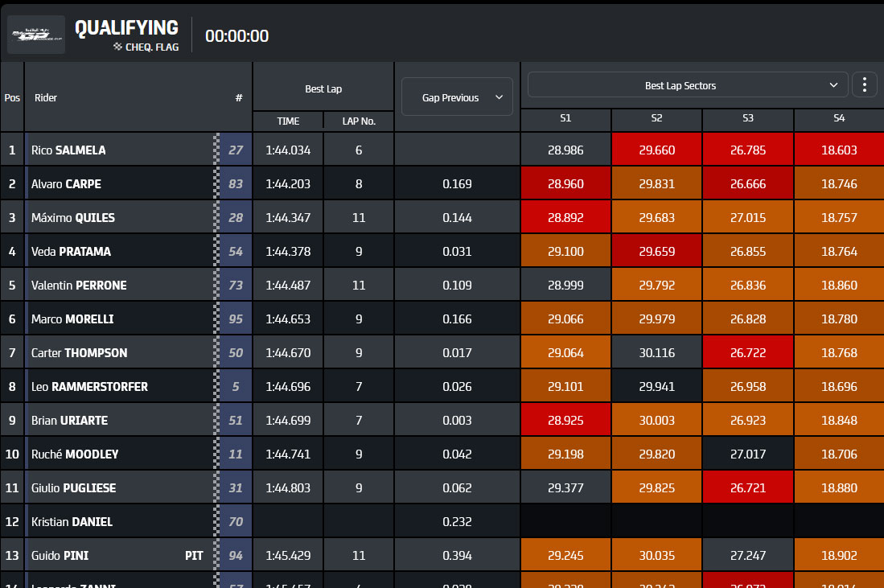Click the S1 column header
This screenshot has height=588, width=884.
565,118
